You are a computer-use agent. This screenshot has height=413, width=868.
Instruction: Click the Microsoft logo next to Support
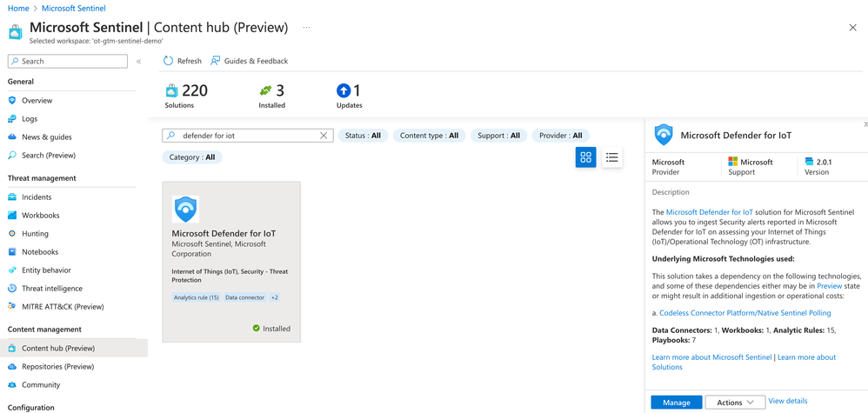pos(733,163)
